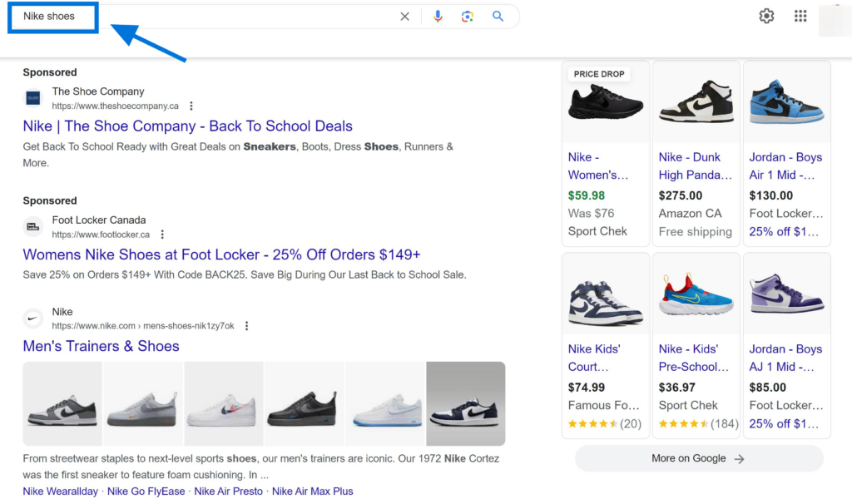This screenshot has height=504, width=852.
Task: Select the first sneaker in the trainers carousel
Action: 62,403
